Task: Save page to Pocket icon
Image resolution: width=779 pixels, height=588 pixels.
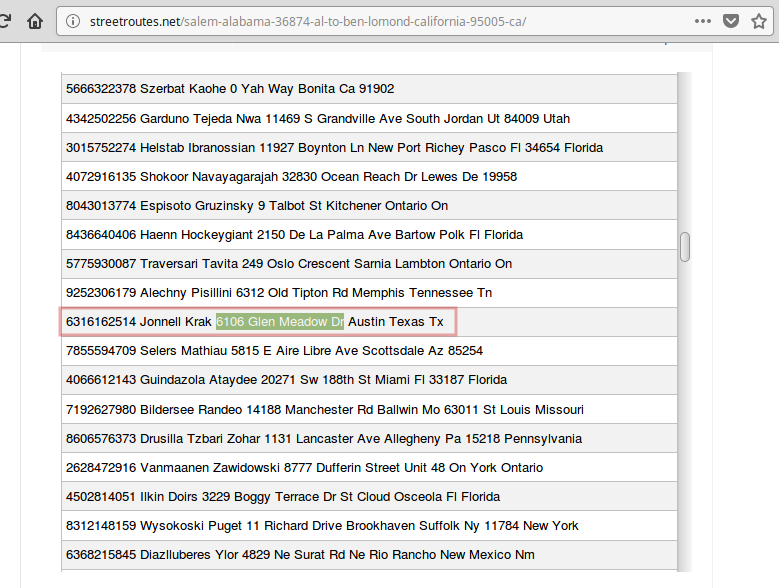Action: click(731, 21)
